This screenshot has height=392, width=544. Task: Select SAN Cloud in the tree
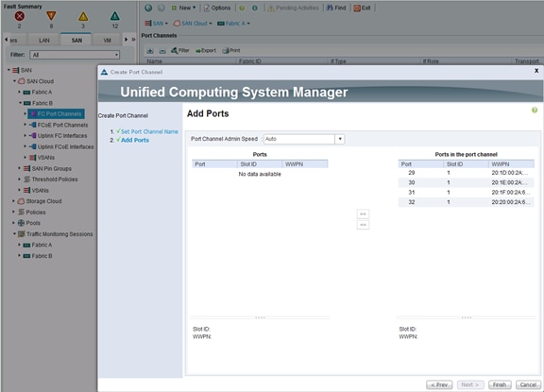pyautogui.click(x=40, y=81)
